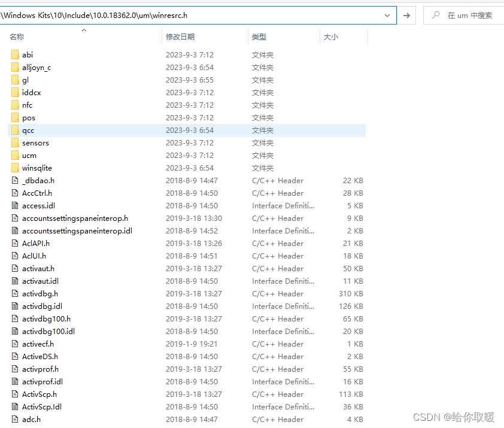The width and height of the screenshot is (504, 428).
Task: Open the abi folder icon
Action: (x=14, y=54)
